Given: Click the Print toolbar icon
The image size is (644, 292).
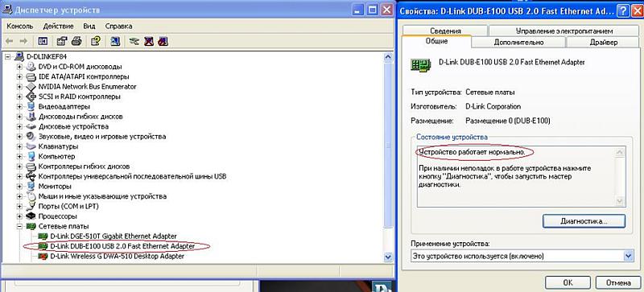Looking at the screenshot, I should (x=76, y=41).
